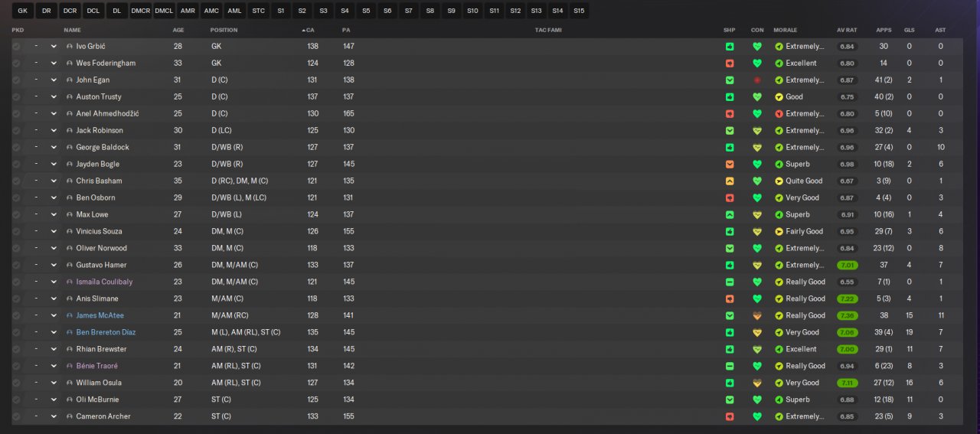Click Rhian Brewster's green morale icon
980x434 pixels.
(x=779, y=350)
